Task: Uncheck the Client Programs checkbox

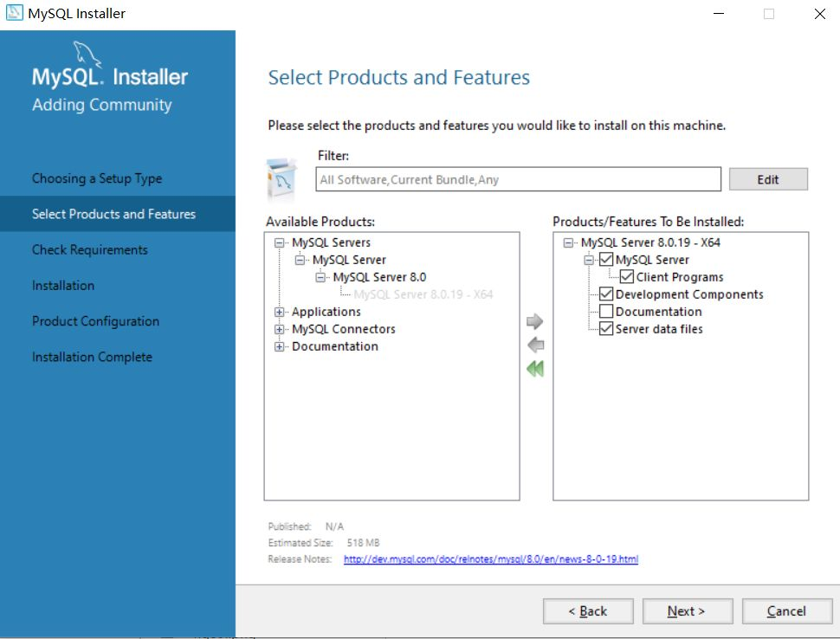Action: [x=626, y=277]
